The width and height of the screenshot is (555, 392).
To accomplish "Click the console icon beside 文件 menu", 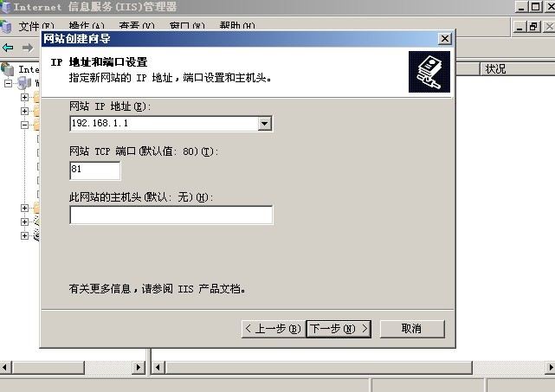I will (6, 27).
